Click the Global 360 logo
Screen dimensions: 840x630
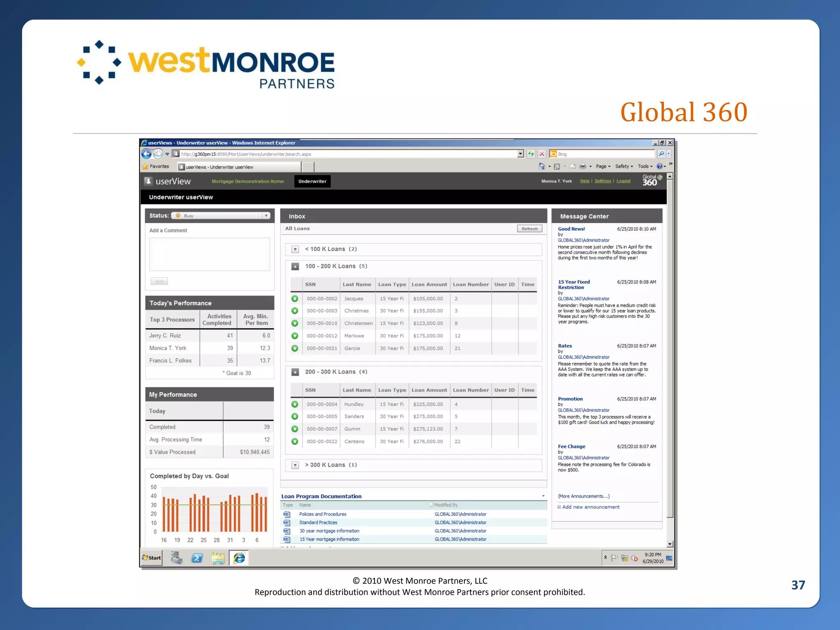(652, 180)
